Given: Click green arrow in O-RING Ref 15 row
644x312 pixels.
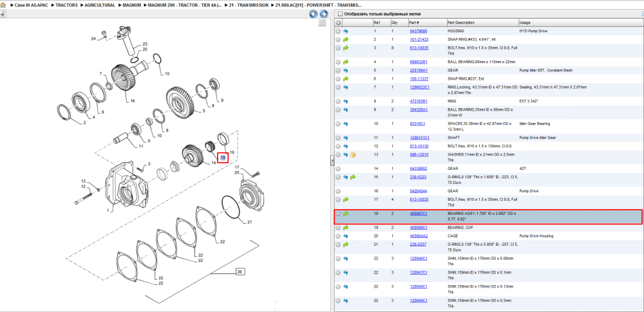Looking at the screenshot, I should tap(353, 177).
